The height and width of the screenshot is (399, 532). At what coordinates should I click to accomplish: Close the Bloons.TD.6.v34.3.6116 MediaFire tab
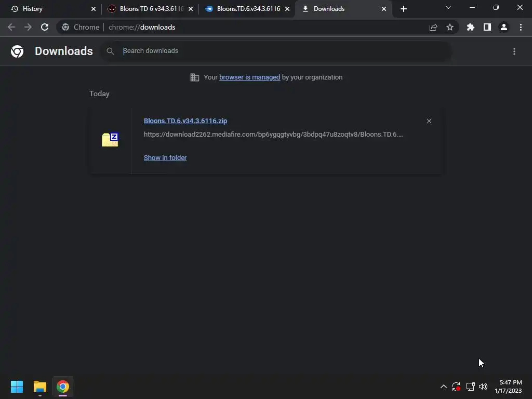point(287,9)
